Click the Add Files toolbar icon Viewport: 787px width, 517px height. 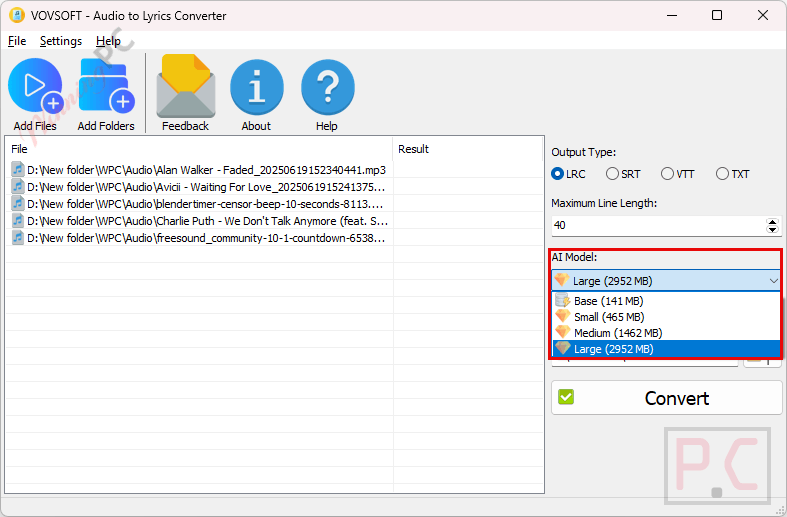coord(36,86)
